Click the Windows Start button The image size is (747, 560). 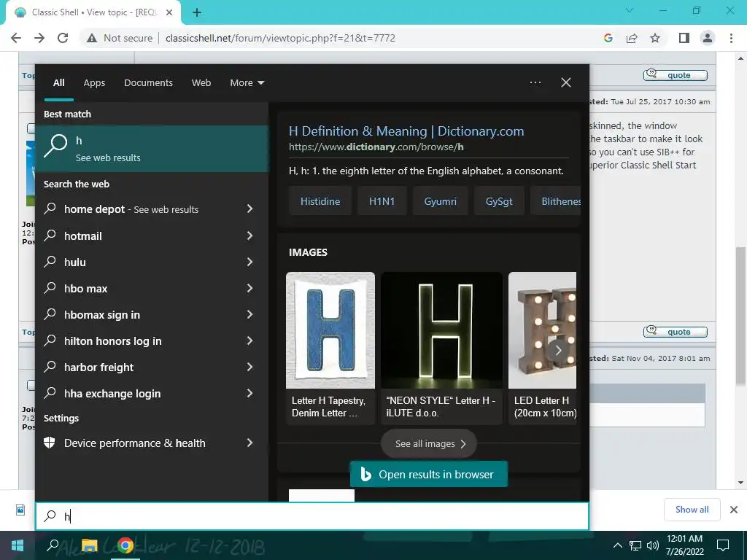[x=18, y=545]
